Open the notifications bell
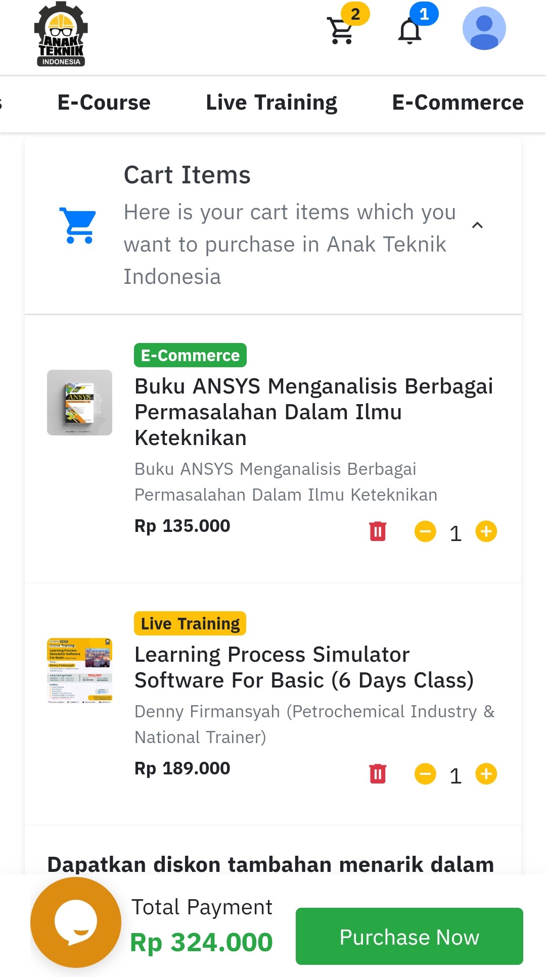Viewport: 546px width, 980px height. click(x=410, y=31)
